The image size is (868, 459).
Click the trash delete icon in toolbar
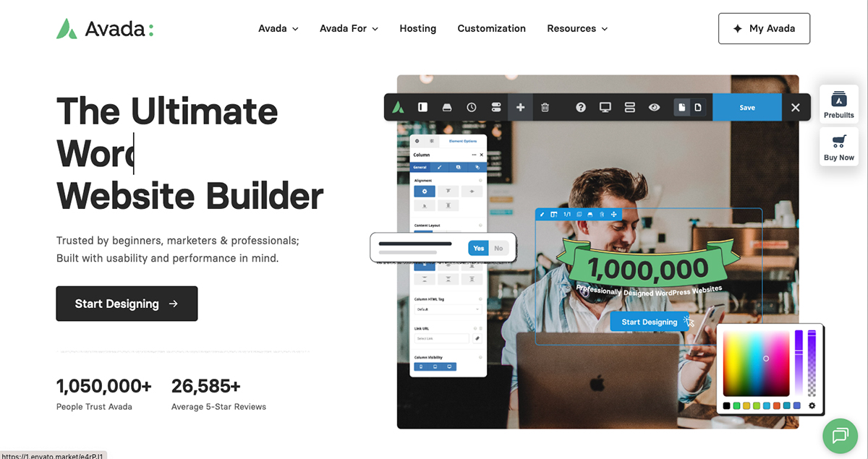pyautogui.click(x=545, y=107)
